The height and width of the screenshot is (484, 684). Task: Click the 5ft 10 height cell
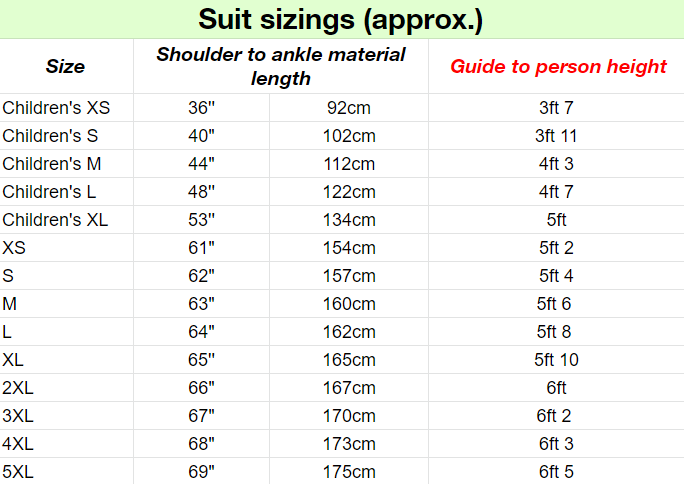556,360
